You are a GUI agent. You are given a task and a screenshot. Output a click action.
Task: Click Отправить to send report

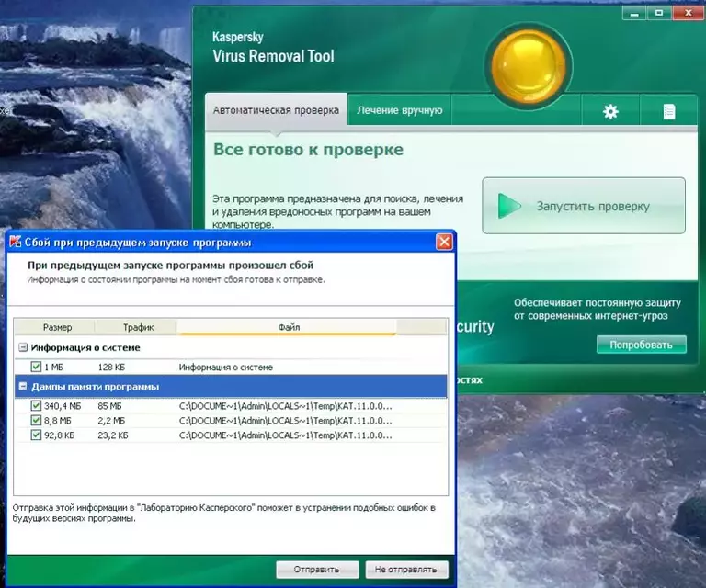click(317, 570)
